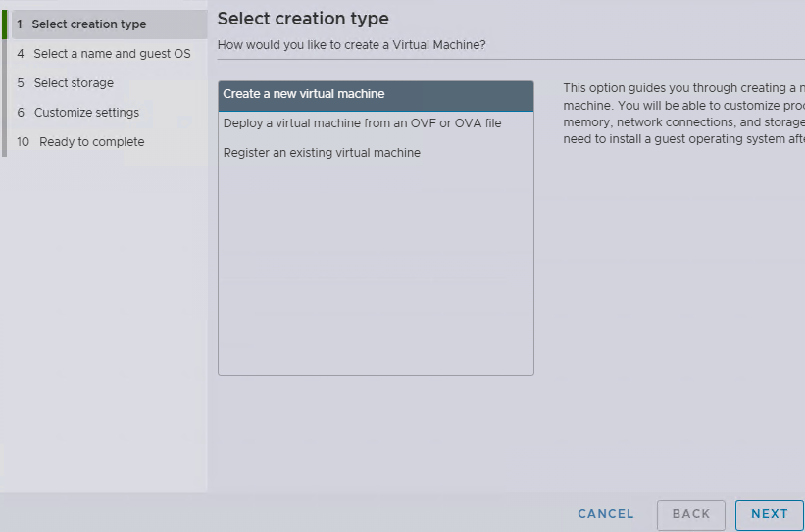Select 'Create a new virtual machine' option
805x532 pixels.
304,94
